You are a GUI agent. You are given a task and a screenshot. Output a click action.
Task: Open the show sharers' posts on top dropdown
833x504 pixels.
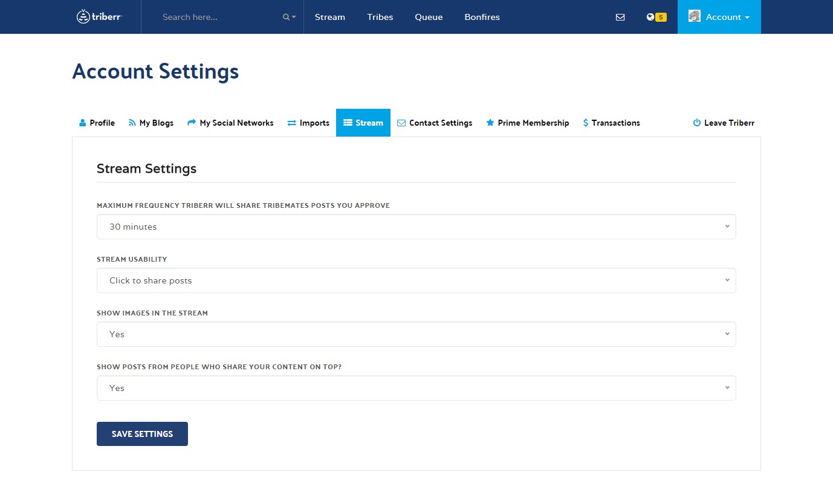click(x=416, y=388)
